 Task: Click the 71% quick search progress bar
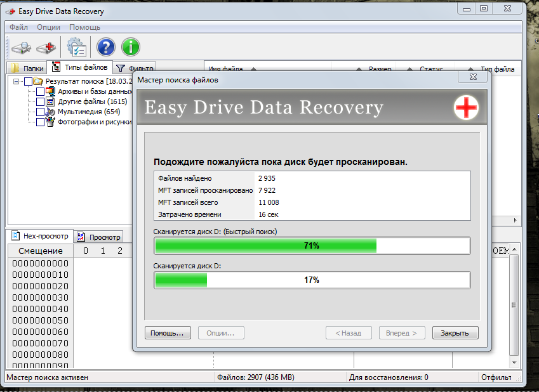click(312, 245)
